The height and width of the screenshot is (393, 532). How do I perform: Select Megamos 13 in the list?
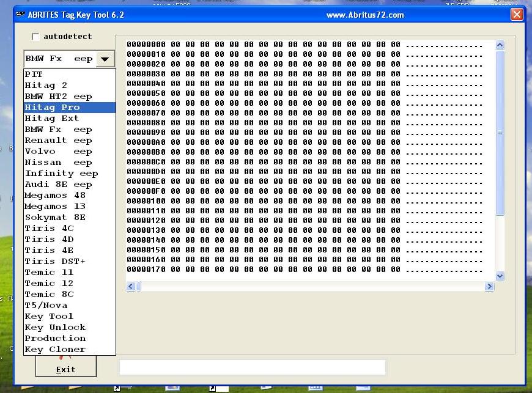click(70, 206)
